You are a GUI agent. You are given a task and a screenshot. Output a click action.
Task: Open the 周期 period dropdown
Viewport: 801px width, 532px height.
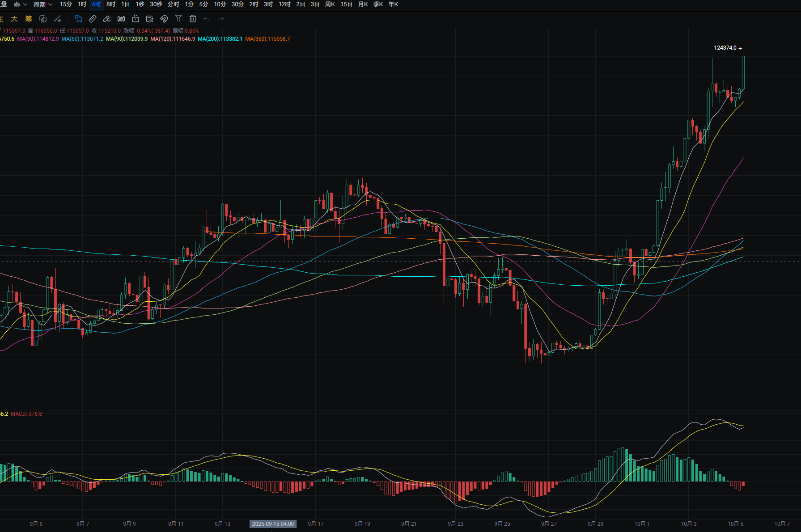43,4
